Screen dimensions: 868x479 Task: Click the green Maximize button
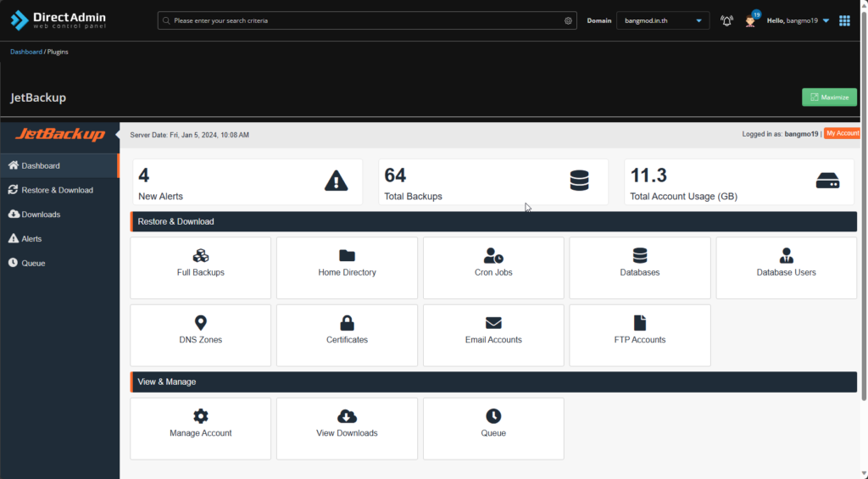[829, 97]
